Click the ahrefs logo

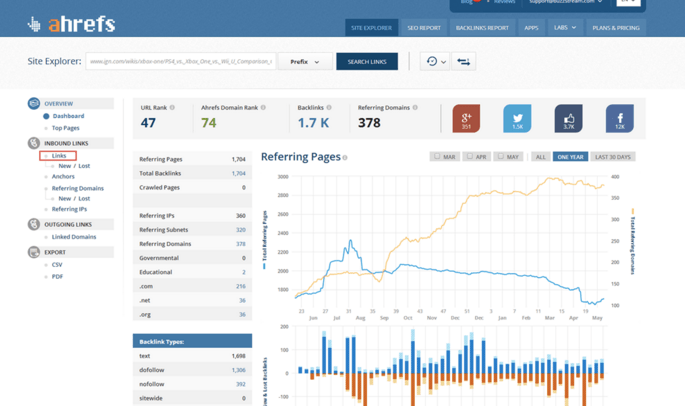(x=71, y=24)
